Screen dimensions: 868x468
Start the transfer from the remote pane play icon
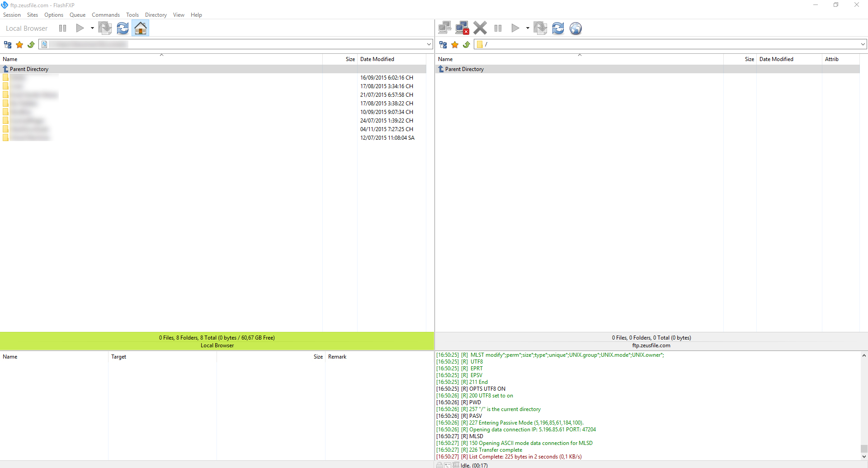(515, 28)
